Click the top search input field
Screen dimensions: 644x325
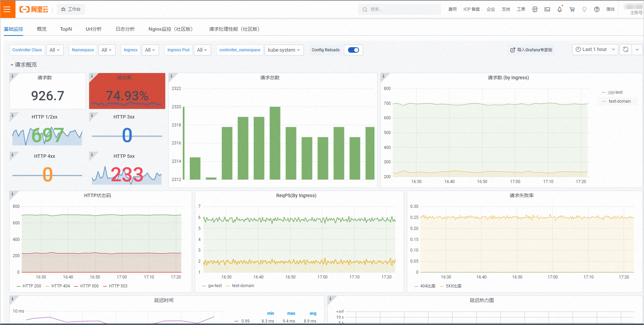point(400,9)
